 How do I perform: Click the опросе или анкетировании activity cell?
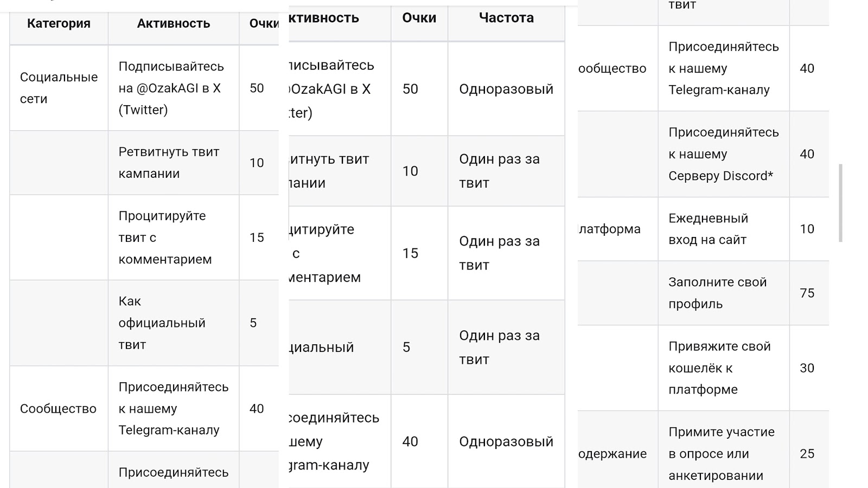722,454
